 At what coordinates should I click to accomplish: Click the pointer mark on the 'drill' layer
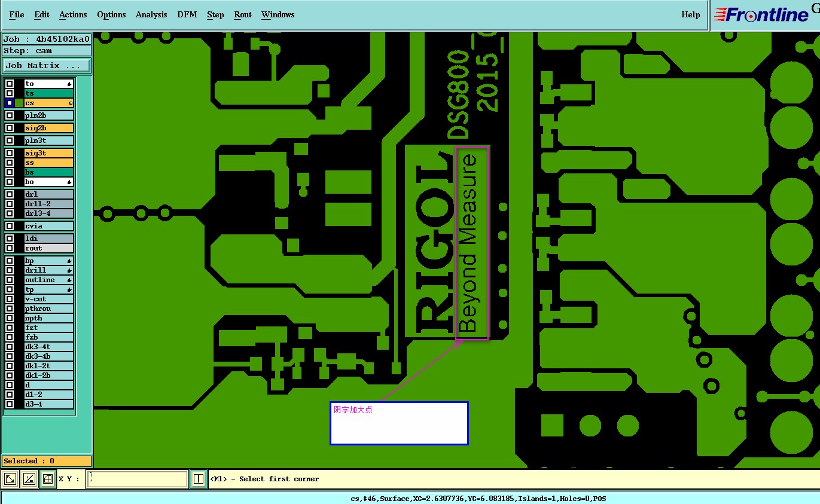pyautogui.click(x=70, y=270)
